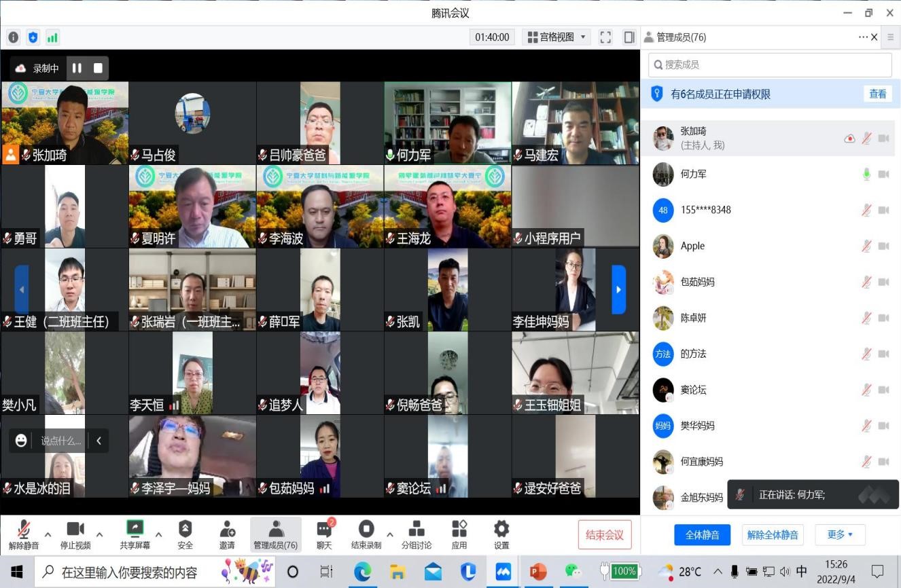
Task: Open 分组讨论 breakout rooms
Action: click(417, 534)
